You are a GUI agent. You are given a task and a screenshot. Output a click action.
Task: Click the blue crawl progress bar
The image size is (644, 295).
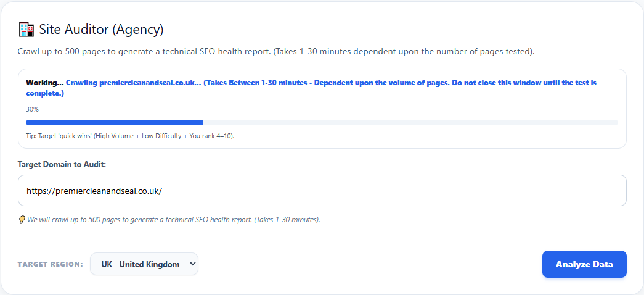coord(322,122)
